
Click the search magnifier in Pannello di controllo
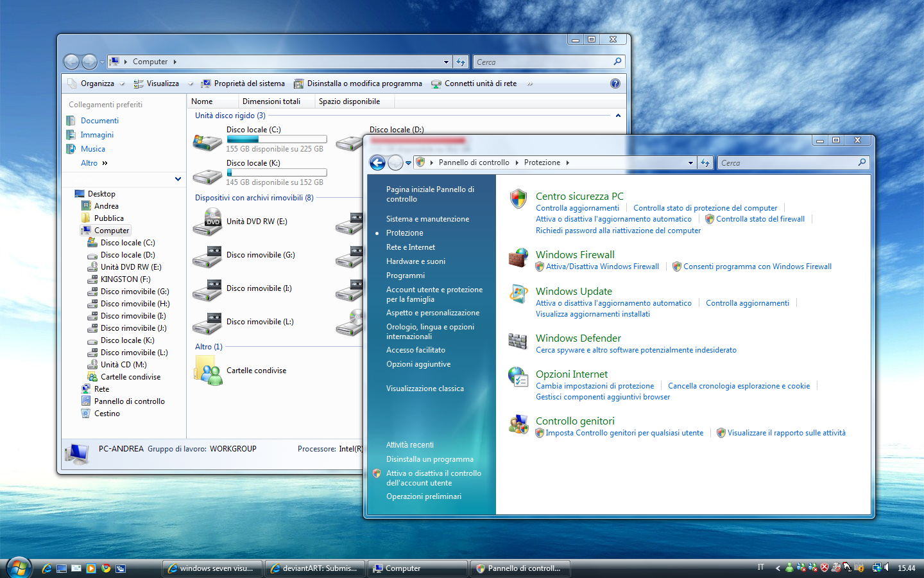[862, 162]
